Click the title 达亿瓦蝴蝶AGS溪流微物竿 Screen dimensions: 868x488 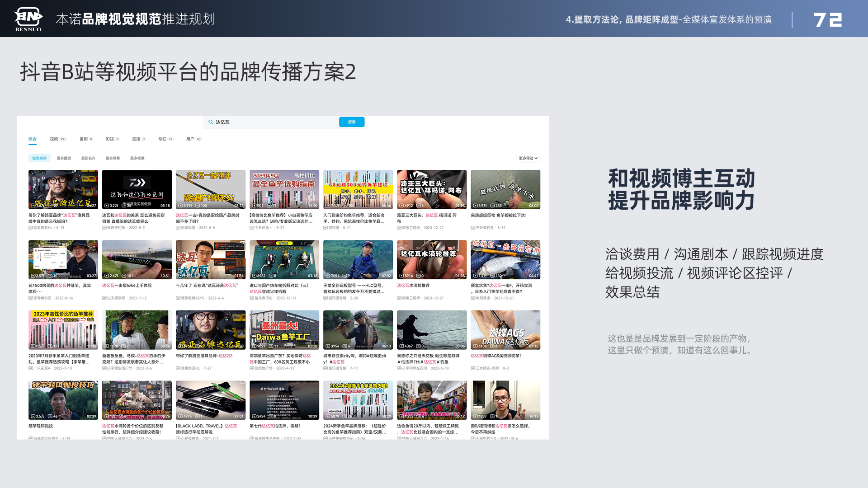click(x=496, y=356)
